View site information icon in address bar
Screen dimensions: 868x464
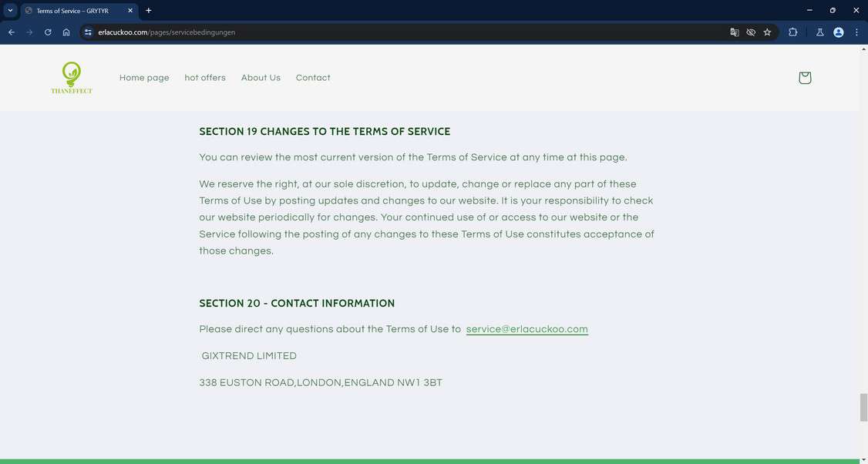pyautogui.click(x=88, y=32)
